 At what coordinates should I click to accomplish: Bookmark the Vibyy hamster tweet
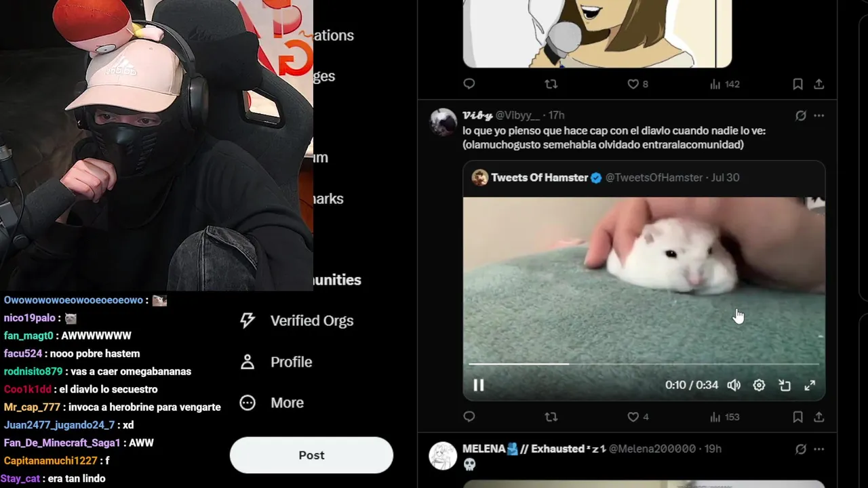pos(797,417)
